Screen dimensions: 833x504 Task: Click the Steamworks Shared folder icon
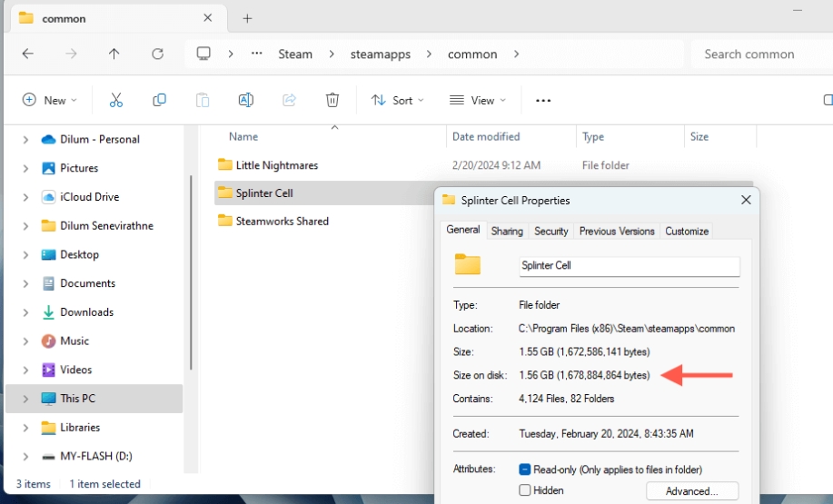(224, 221)
